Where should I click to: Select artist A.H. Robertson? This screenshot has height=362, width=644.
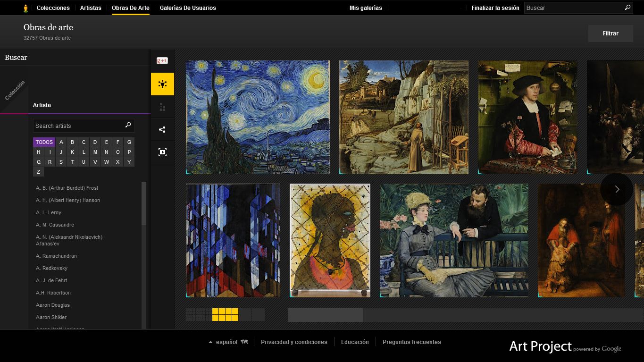click(x=53, y=293)
